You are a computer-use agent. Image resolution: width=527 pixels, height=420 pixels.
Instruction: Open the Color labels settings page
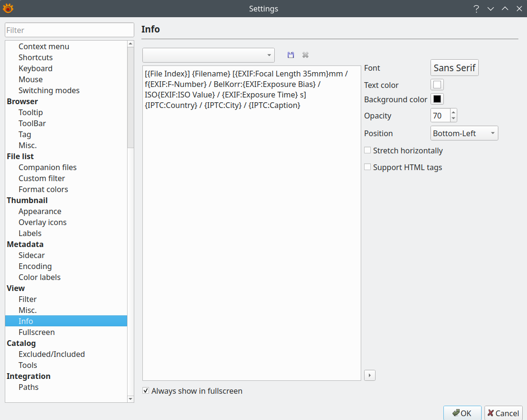[x=39, y=277]
